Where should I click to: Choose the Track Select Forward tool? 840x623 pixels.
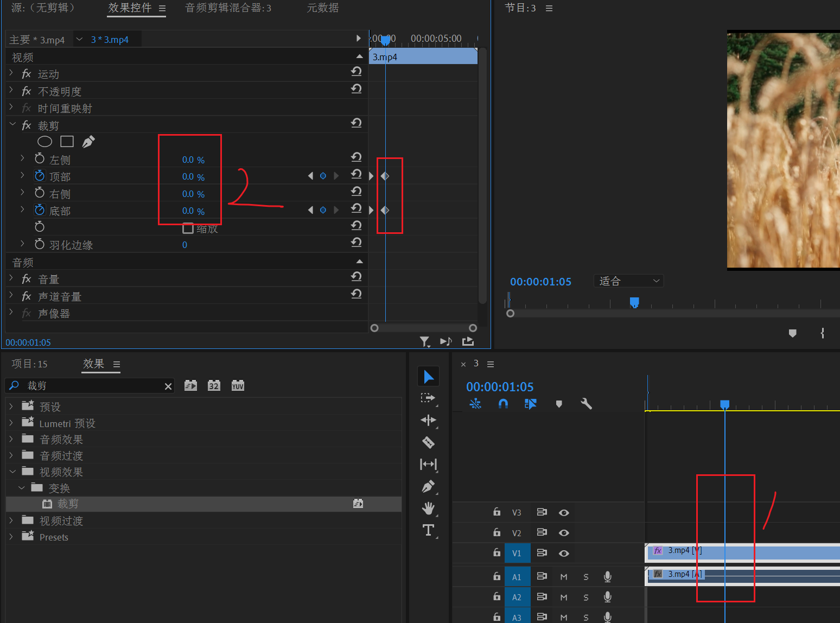[428, 398]
